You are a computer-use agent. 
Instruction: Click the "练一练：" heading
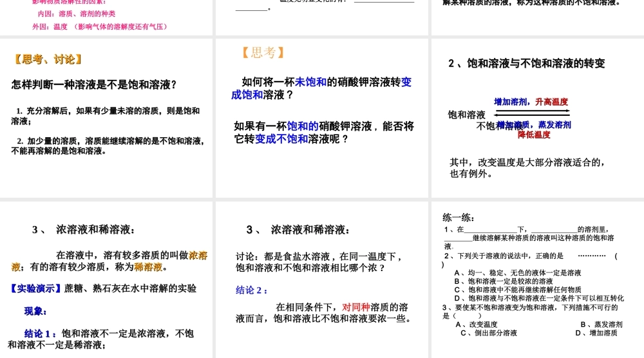[x=459, y=218]
